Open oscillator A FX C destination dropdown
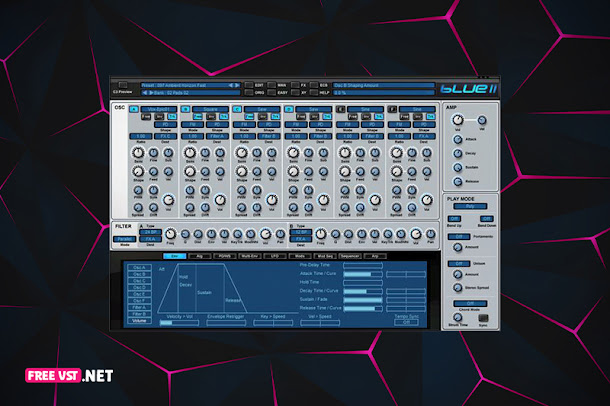The height and width of the screenshot is (406, 610). (x=166, y=136)
